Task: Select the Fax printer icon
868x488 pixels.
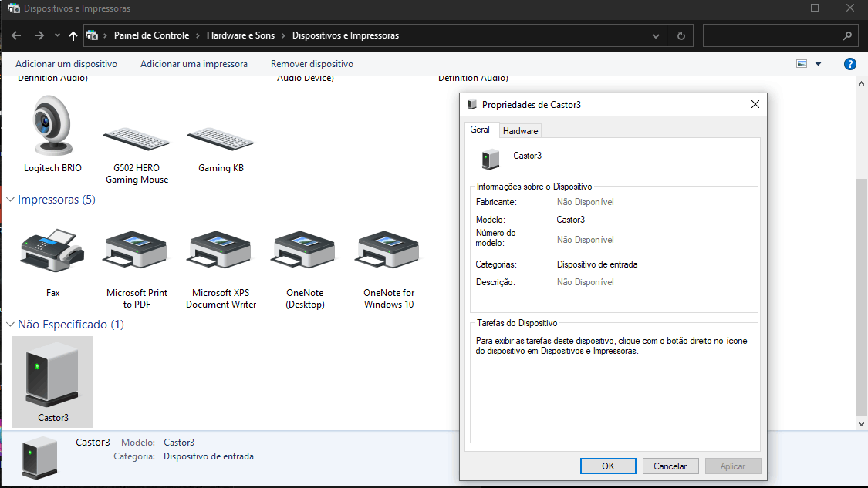Action: [x=52, y=250]
